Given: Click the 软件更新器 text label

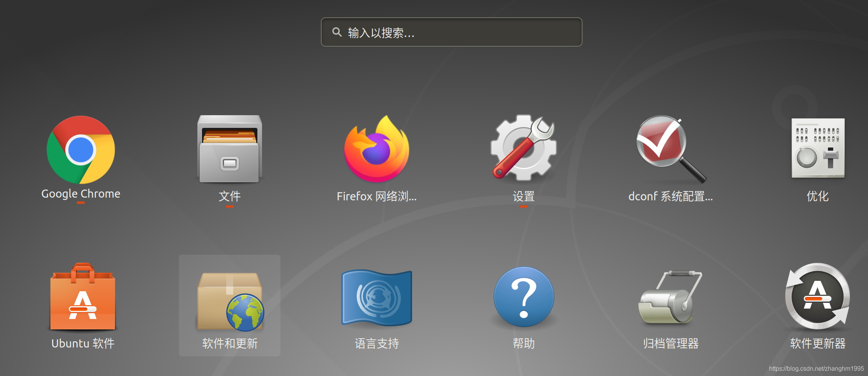Looking at the screenshot, I should click(818, 343).
